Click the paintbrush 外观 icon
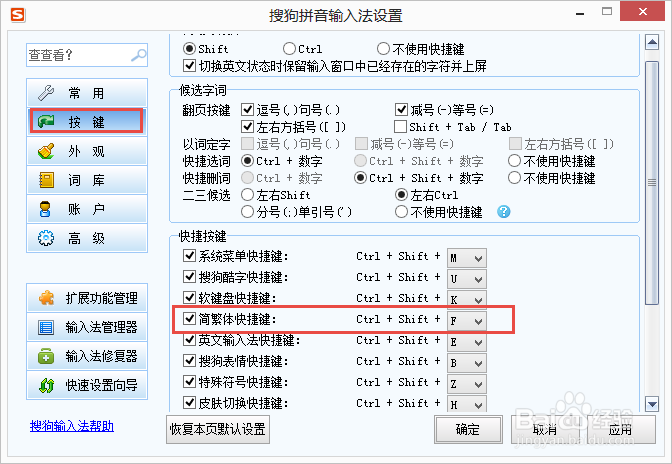Image resolution: width=672 pixels, height=464 pixels. pos(46,151)
